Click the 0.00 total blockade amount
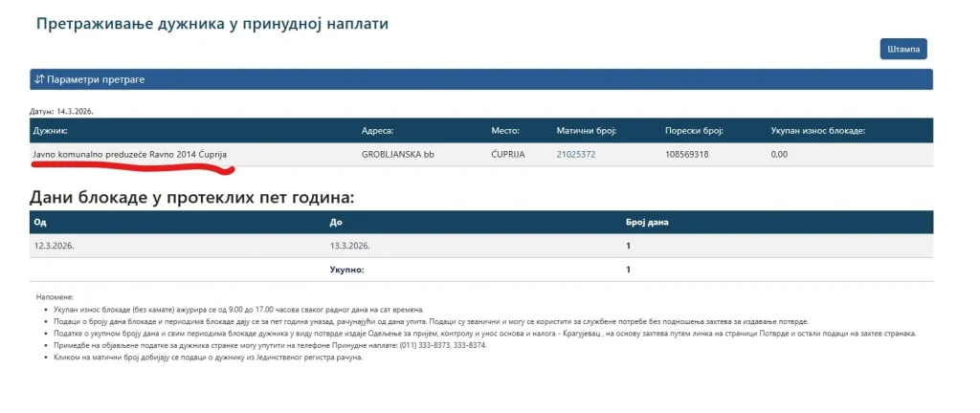Screen dimensions: 980x413 point(779,155)
